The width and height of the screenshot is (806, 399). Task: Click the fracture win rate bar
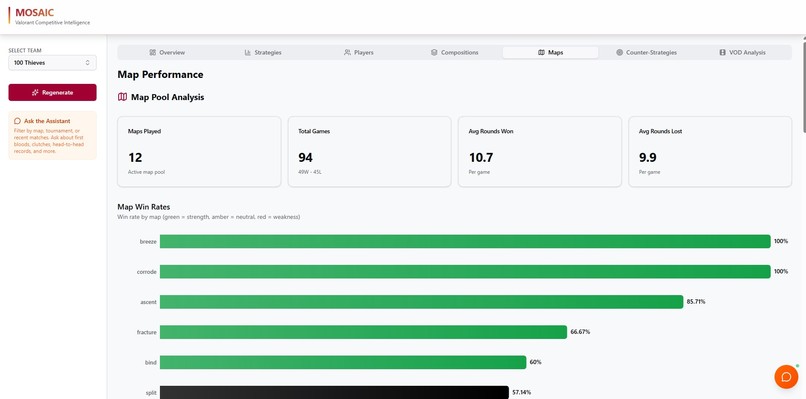pos(363,332)
